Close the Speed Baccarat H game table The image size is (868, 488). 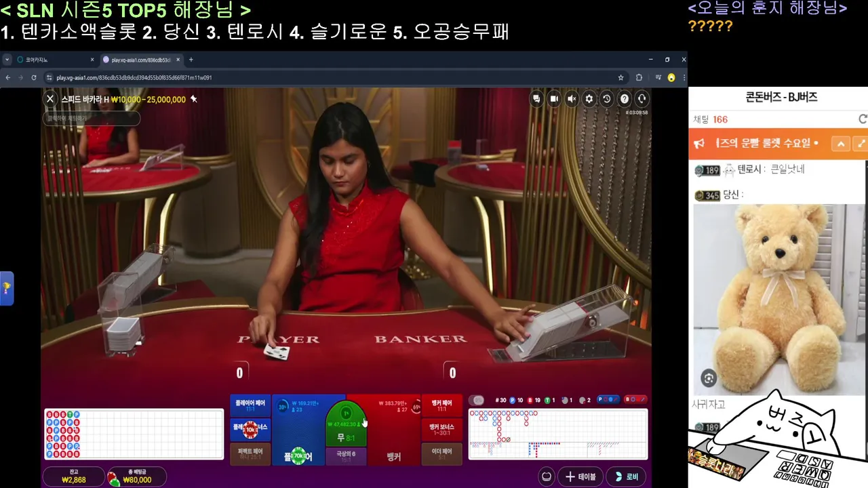pos(50,99)
